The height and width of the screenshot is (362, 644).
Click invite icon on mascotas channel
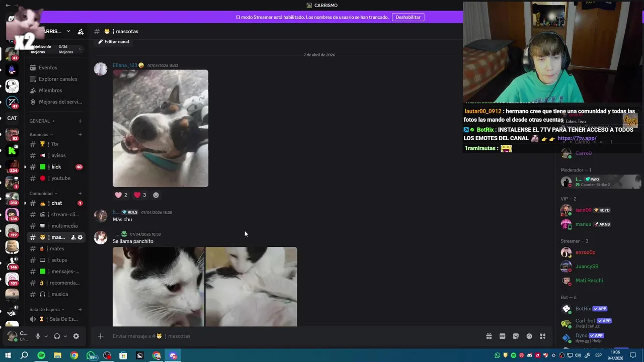pos(73,237)
